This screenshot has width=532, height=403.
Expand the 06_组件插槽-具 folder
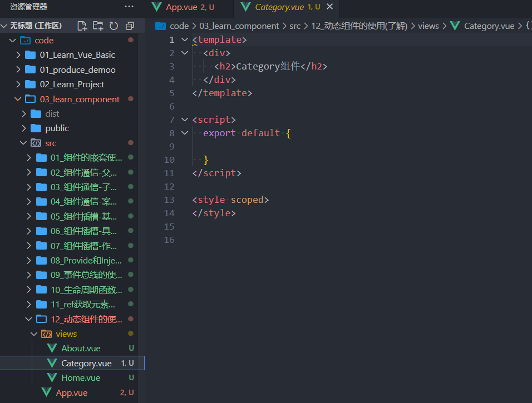point(29,231)
